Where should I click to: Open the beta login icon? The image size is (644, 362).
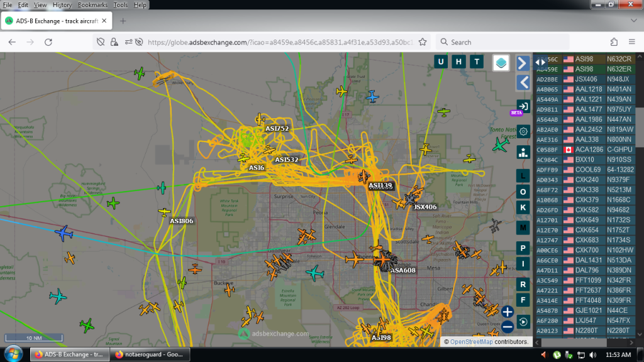pos(523,107)
